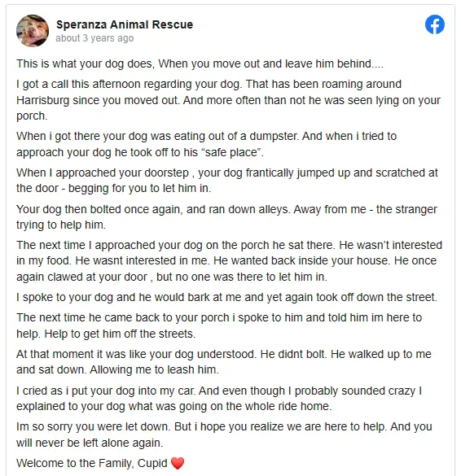461x476 pixels.
Task: Click the line 'I spoke to your dog'
Action: point(226,297)
